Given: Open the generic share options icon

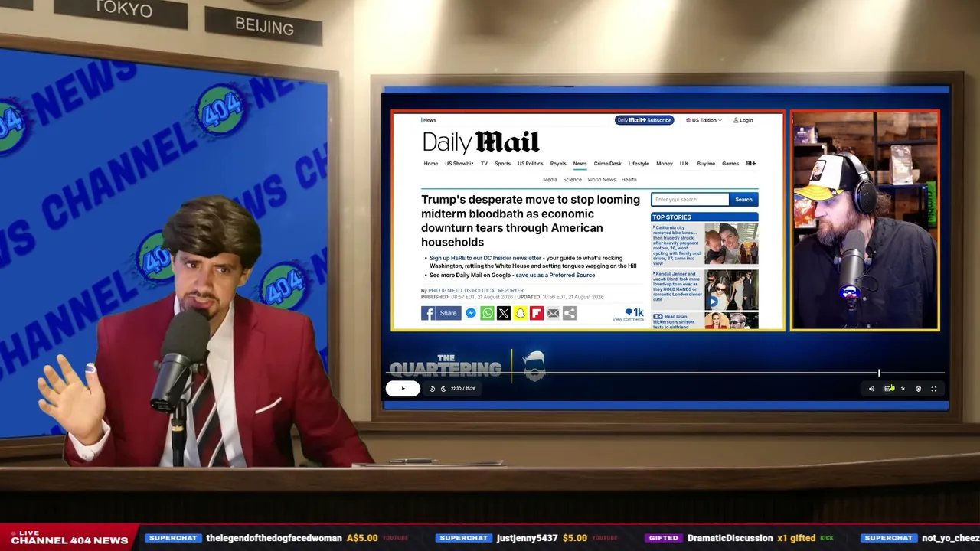Looking at the screenshot, I should tap(569, 313).
